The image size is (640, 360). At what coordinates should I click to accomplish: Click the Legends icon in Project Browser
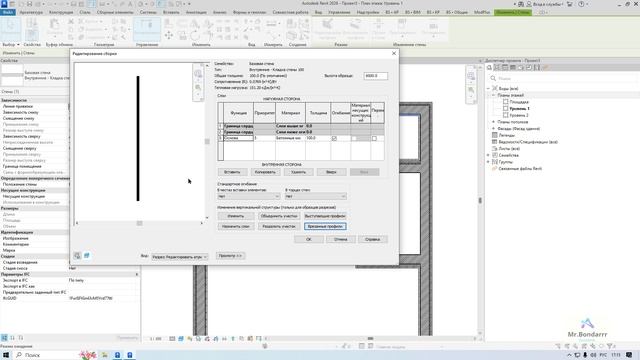(495, 135)
